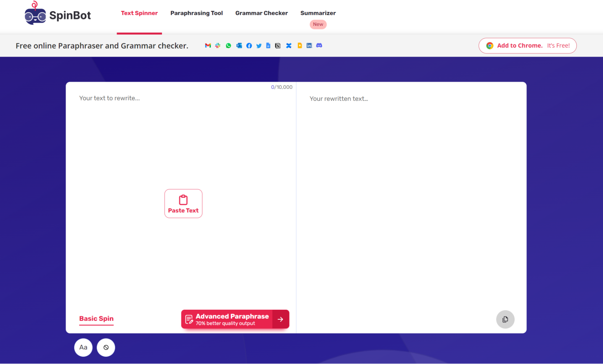Click the SpinBot brand name

[x=70, y=15]
